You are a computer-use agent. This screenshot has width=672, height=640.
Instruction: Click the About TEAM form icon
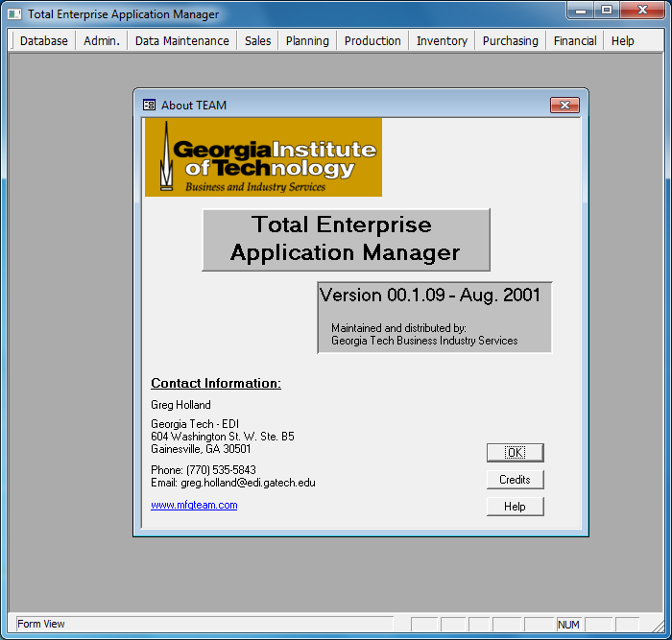click(149, 105)
